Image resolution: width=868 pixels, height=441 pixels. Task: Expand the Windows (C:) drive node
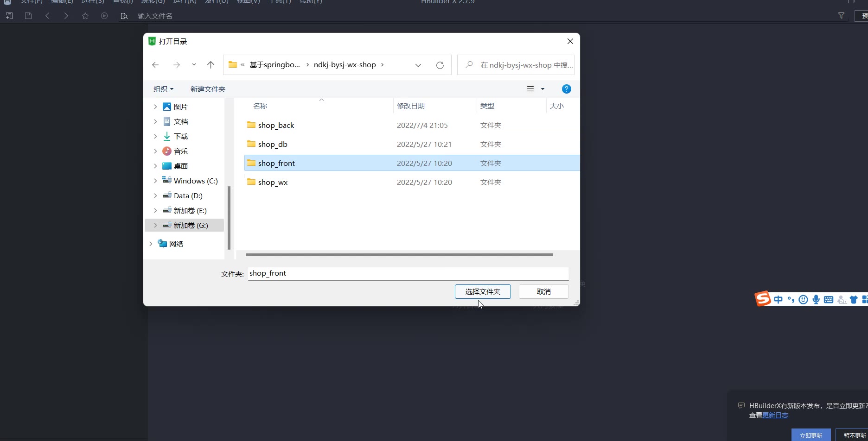[x=155, y=181]
